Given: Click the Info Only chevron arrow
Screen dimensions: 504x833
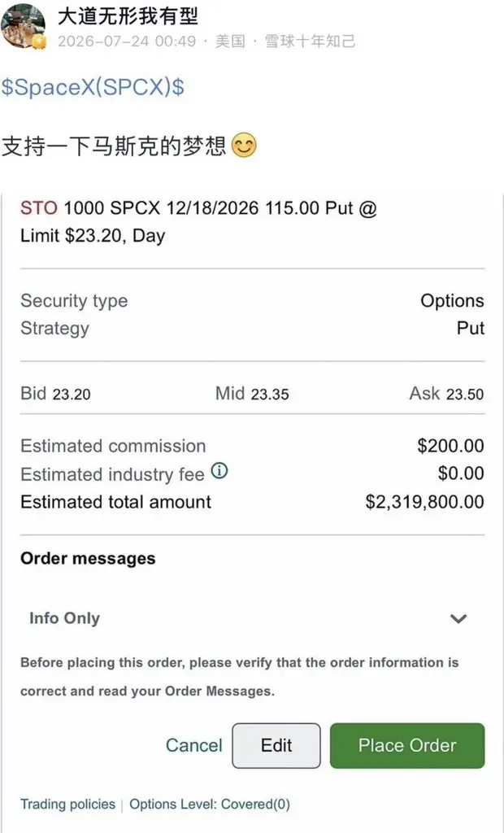Looking at the screenshot, I should tap(458, 618).
